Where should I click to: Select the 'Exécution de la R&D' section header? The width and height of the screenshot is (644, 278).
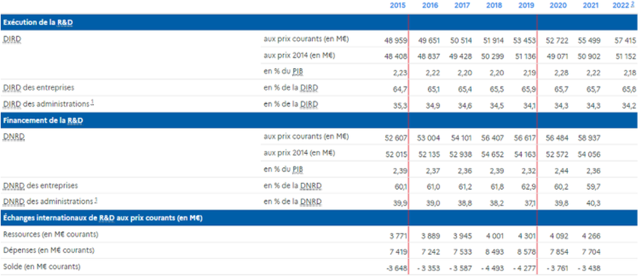point(38,23)
